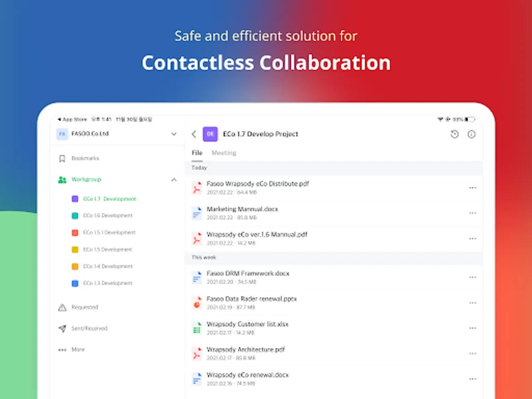Click PDF icon of Wrapsody Architecture.pdf
This screenshot has width=532, height=399.
[196, 354]
